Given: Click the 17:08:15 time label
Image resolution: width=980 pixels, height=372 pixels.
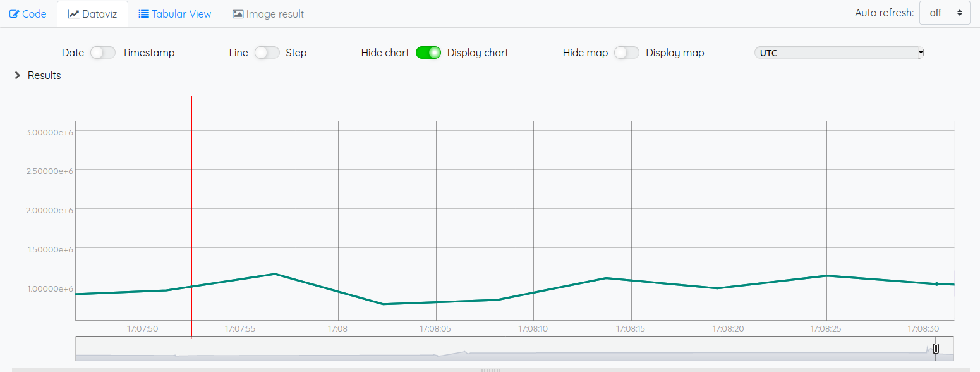Looking at the screenshot, I should (631, 329).
